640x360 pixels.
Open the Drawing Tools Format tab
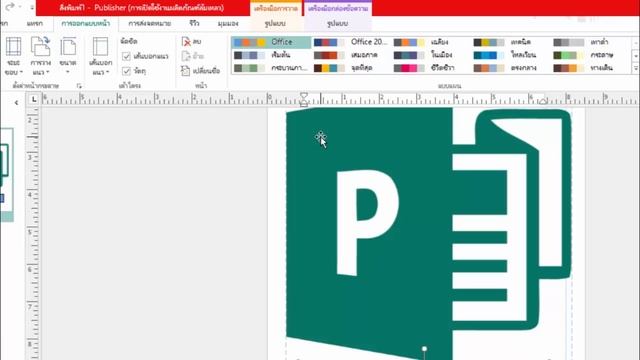coord(275,23)
